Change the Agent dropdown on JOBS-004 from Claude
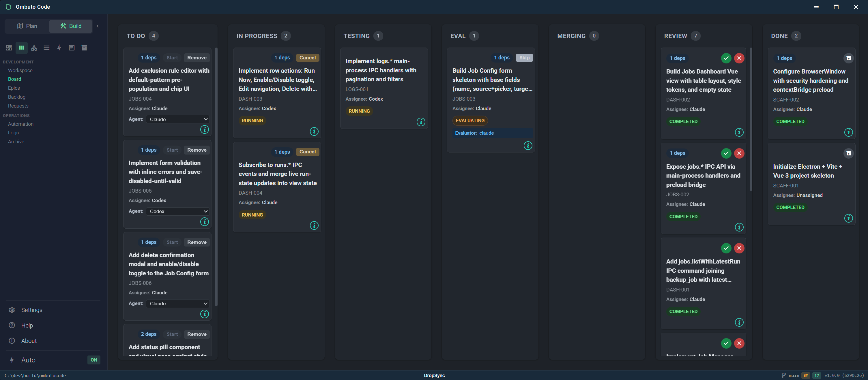Screen dimensions: 868x380 point(177,119)
